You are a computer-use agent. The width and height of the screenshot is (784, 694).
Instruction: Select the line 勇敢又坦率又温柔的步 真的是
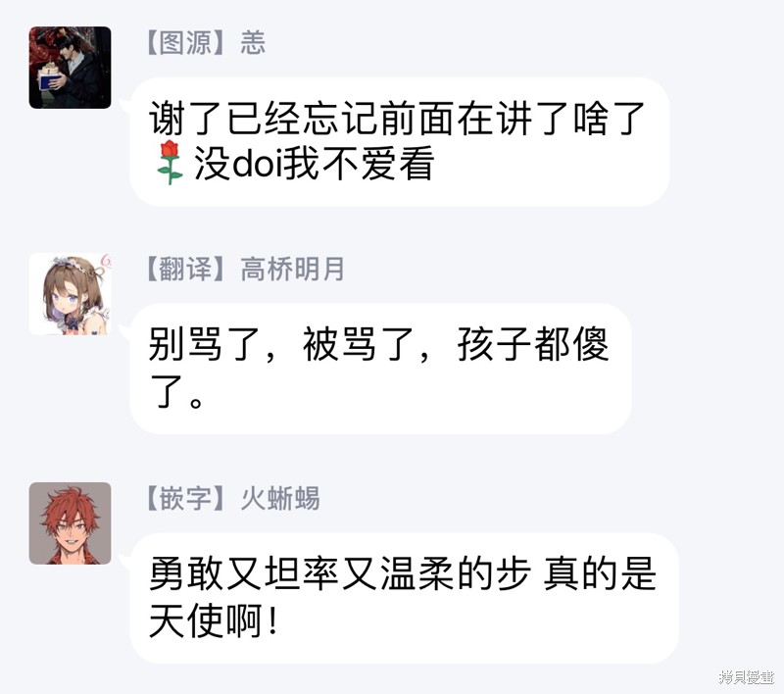tap(403, 573)
